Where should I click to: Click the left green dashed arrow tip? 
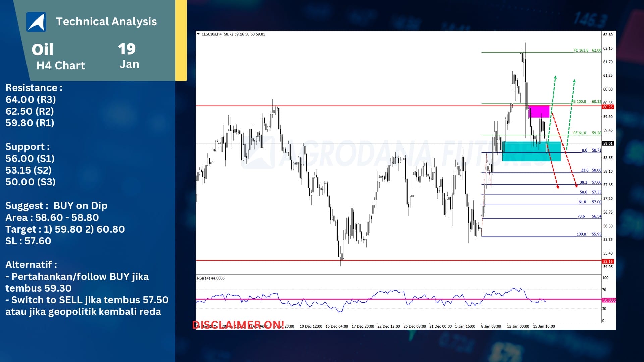tap(555, 77)
